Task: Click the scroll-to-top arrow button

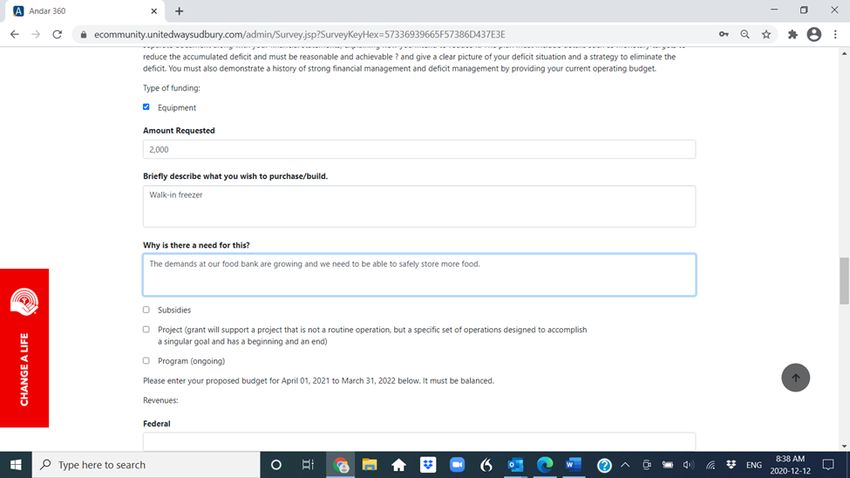Action: click(795, 378)
